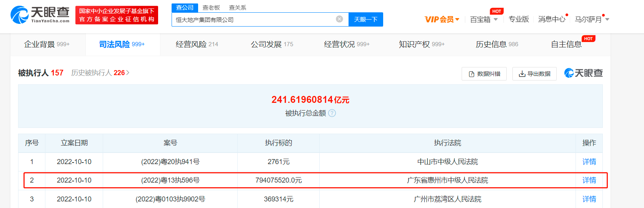The height and width of the screenshot is (208, 644).
Task: Open 历史被执行人 226 link
Action: (100, 73)
